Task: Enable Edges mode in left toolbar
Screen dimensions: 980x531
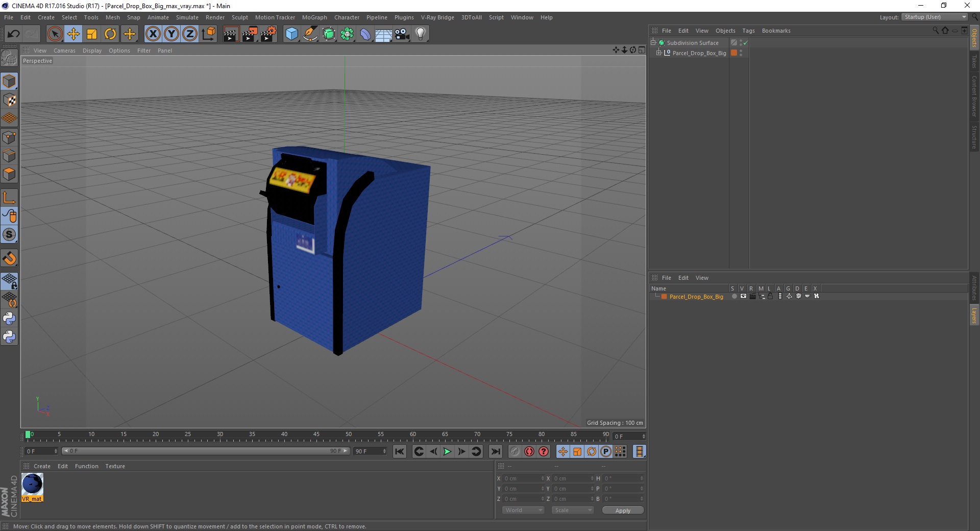Action: point(9,156)
